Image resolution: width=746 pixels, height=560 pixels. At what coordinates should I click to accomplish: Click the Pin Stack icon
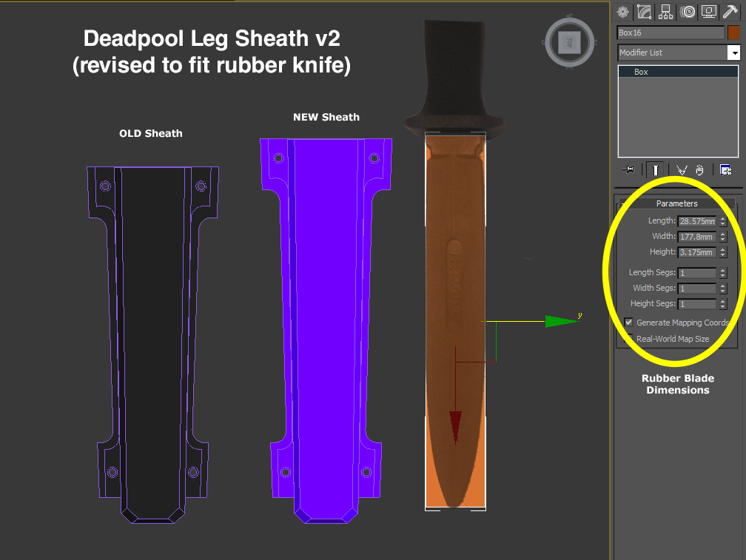(628, 169)
